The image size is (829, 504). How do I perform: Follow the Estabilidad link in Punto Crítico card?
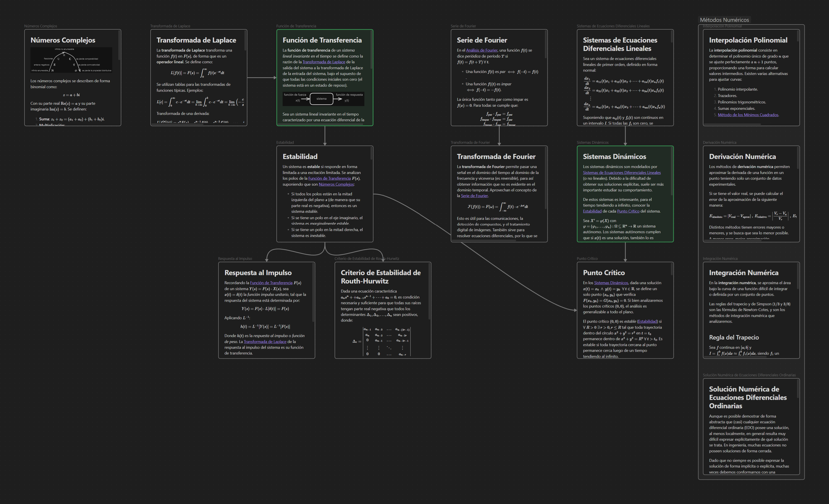647,322
